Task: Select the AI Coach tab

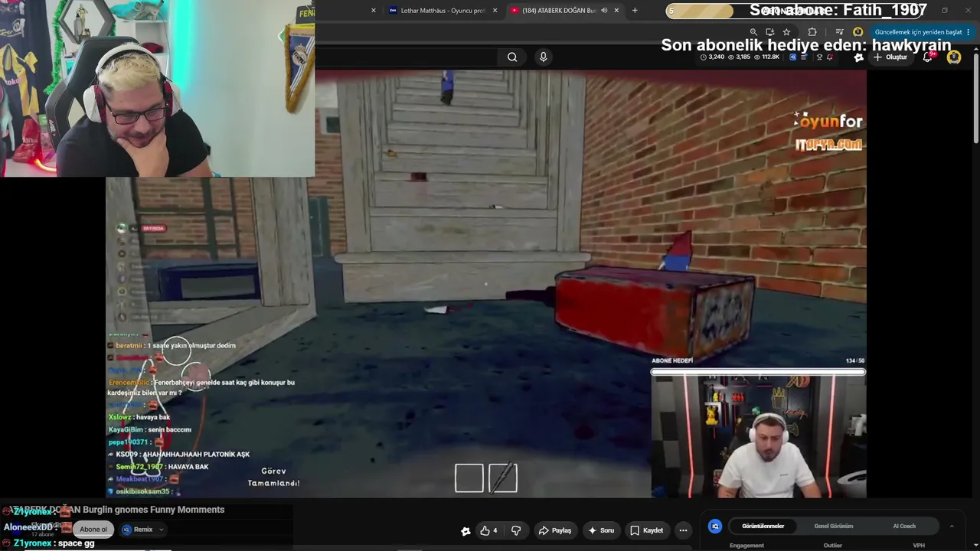Action: tap(904, 526)
